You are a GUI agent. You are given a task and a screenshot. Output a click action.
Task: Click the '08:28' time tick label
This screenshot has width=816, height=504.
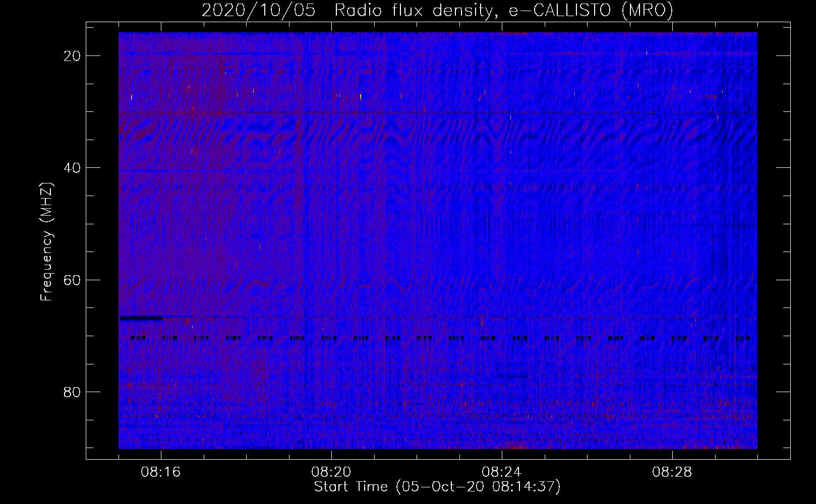tap(672, 472)
